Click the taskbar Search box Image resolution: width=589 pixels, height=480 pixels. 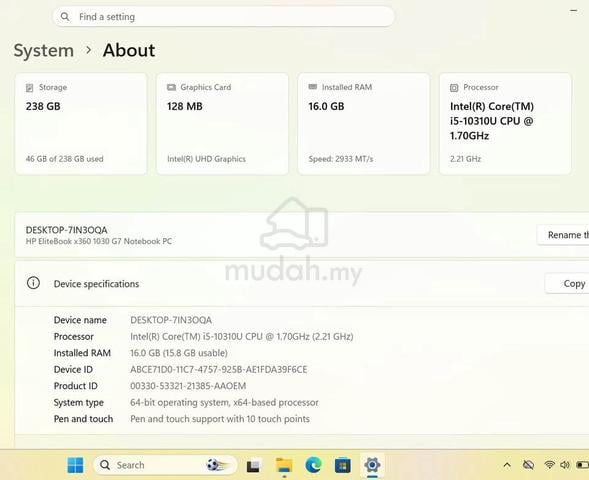point(165,465)
